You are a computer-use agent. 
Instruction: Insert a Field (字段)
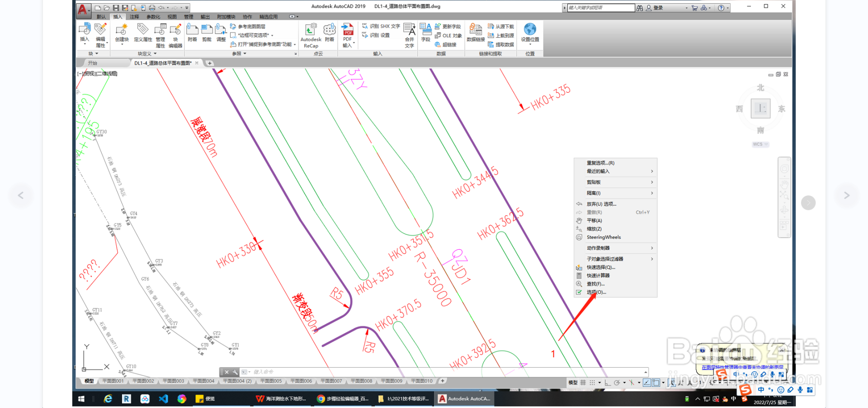(425, 33)
